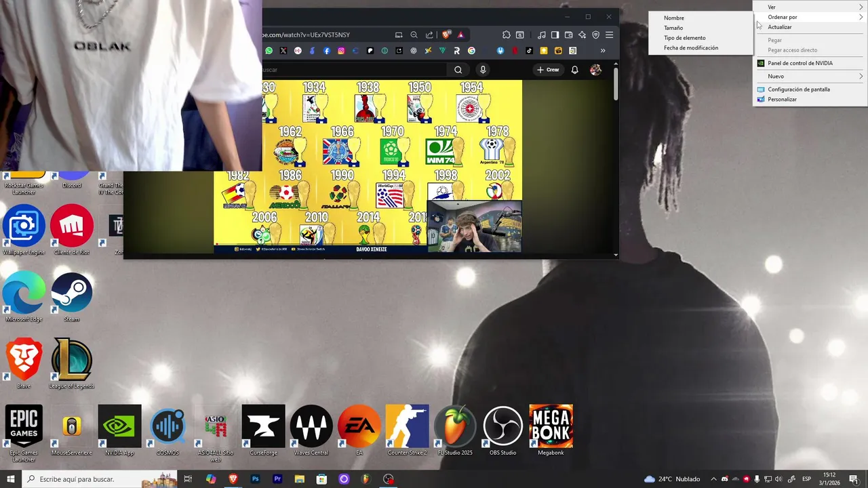The width and height of the screenshot is (868, 488).
Task: Click Actualizar in the context menu
Action: [810, 27]
